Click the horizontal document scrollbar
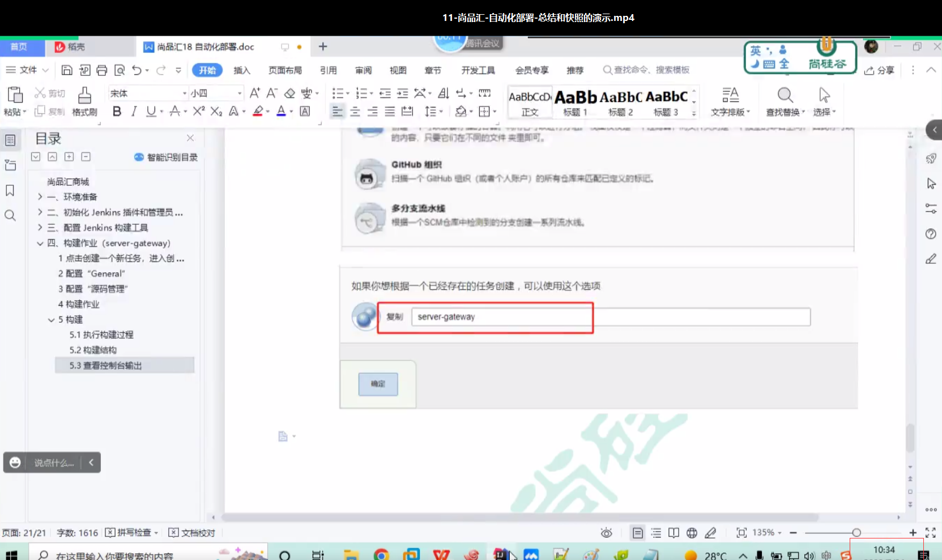 point(519,518)
